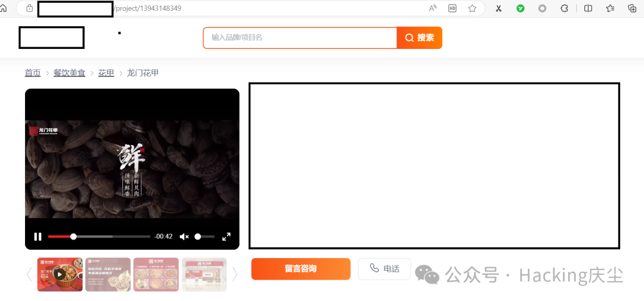Pause the video
Image resolution: width=644 pixels, height=301 pixels.
(38, 236)
